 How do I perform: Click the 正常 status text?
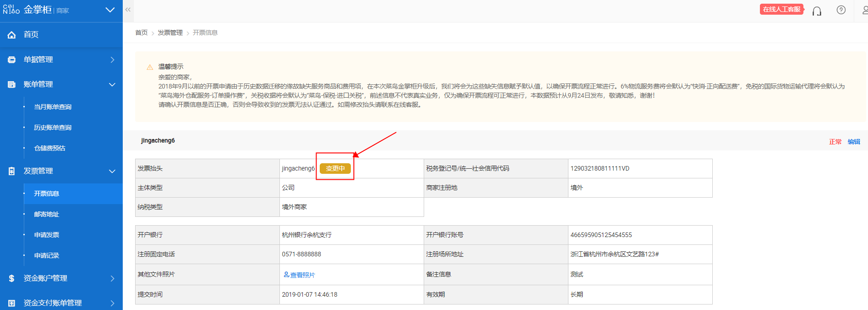coord(835,142)
